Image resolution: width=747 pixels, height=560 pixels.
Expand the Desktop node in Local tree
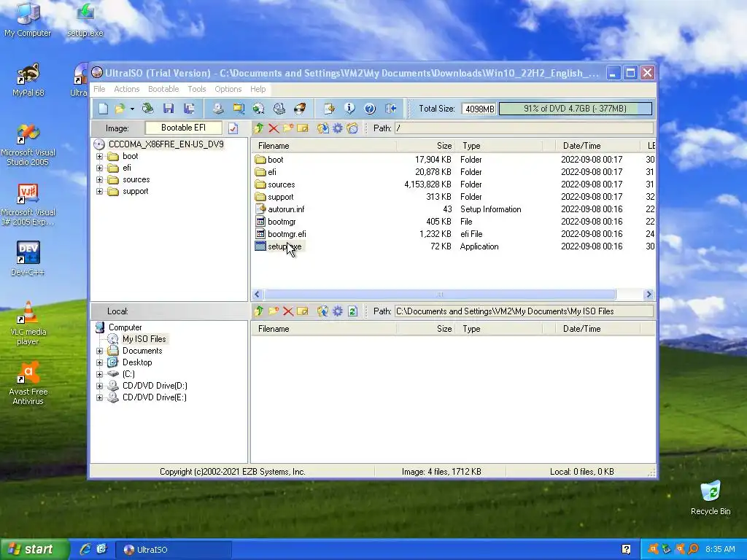coord(99,362)
